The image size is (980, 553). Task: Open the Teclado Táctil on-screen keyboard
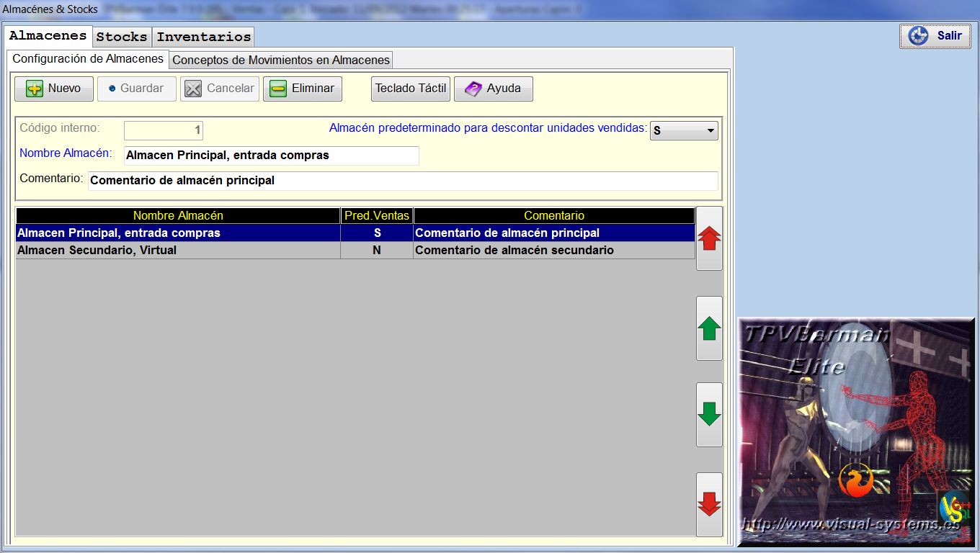(x=411, y=89)
